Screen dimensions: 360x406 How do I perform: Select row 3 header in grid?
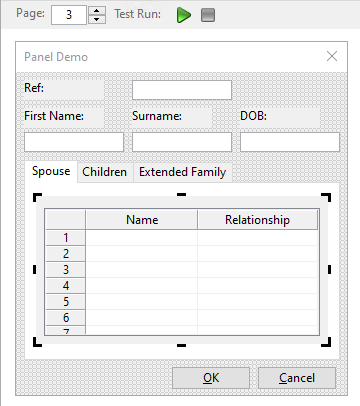coord(65,269)
